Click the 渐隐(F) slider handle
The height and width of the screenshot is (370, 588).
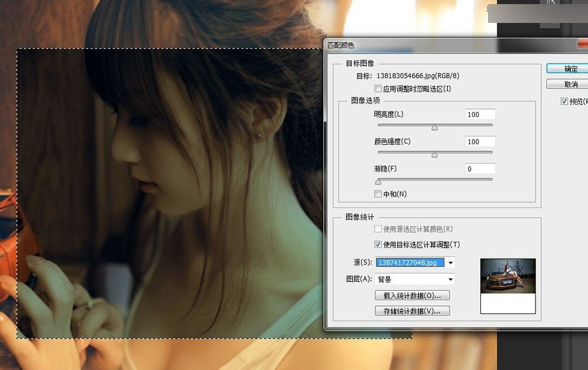[x=378, y=182]
